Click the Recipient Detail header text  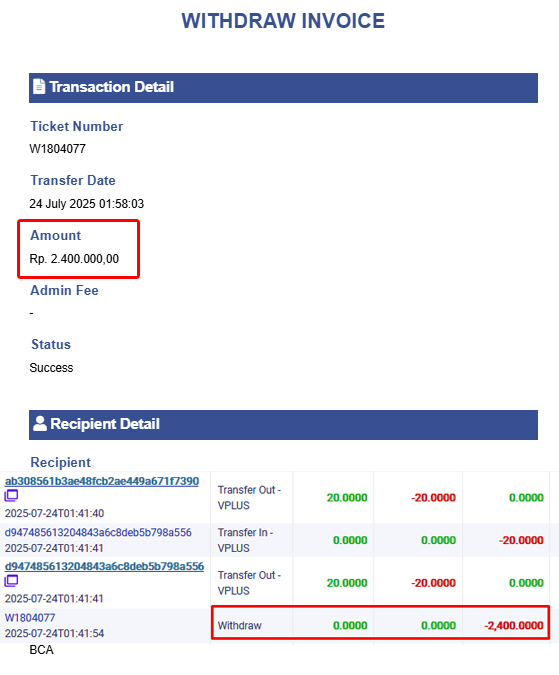(x=105, y=424)
